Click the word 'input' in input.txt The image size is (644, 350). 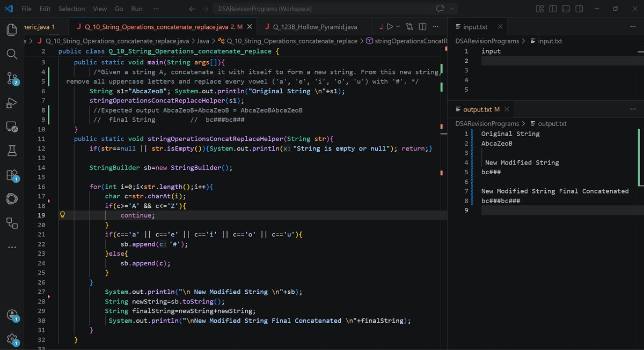point(491,51)
